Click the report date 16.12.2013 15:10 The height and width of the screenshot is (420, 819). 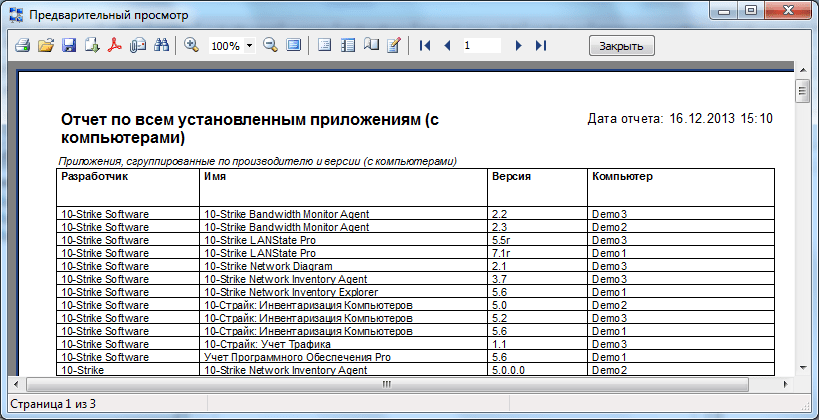[x=721, y=119]
